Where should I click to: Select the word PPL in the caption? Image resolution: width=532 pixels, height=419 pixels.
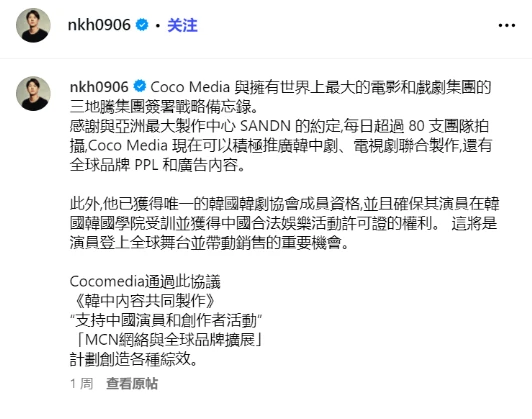[147, 165]
